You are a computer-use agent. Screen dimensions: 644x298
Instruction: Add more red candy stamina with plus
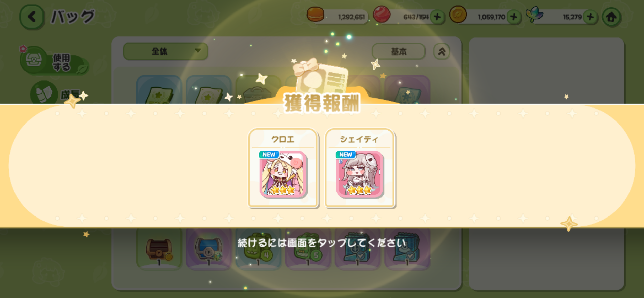tap(437, 17)
